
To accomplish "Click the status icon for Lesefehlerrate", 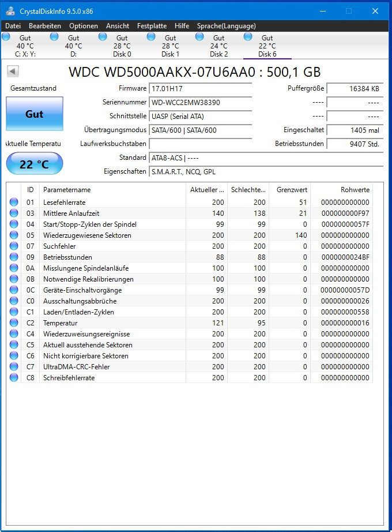I will point(14,202).
